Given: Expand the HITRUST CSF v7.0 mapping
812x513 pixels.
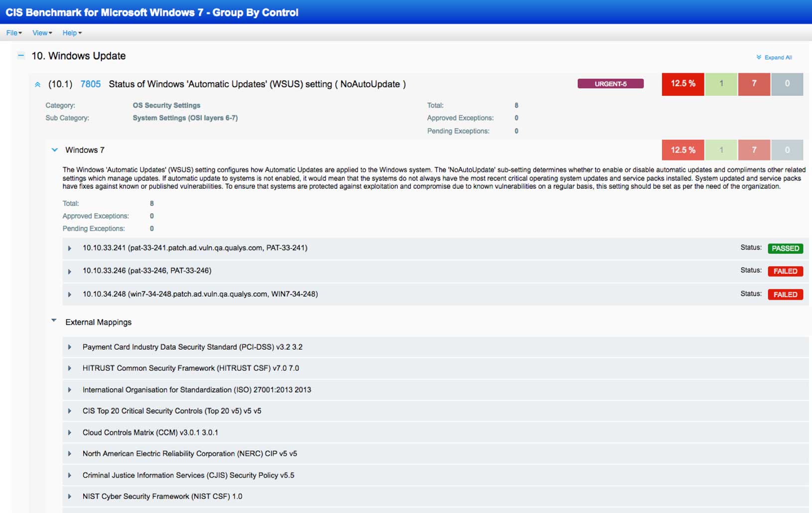Looking at the screenshot, I should (70, 369).
